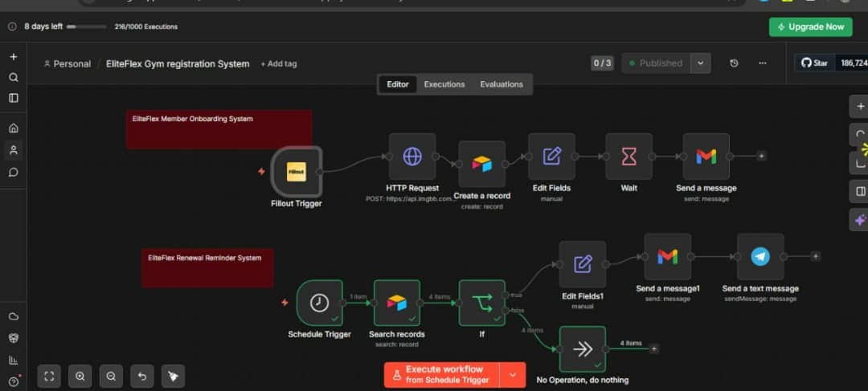Toggle the right side panel layout icon
868x391 pixels.
tap(860, 191)
